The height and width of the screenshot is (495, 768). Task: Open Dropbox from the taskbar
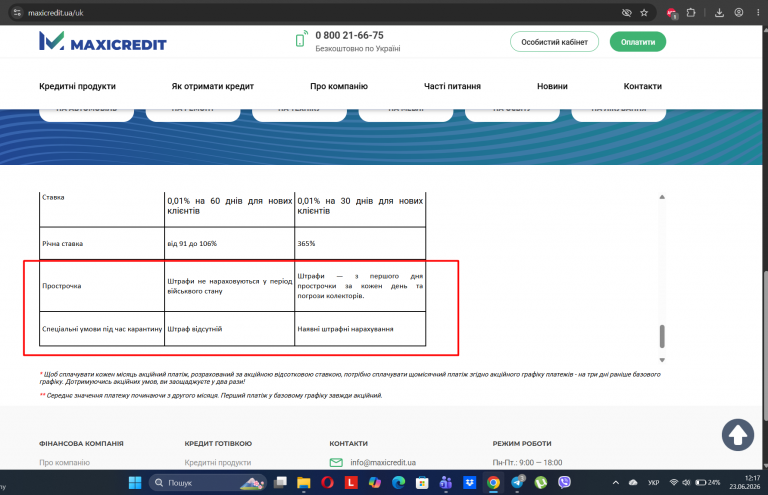[469, 483]
